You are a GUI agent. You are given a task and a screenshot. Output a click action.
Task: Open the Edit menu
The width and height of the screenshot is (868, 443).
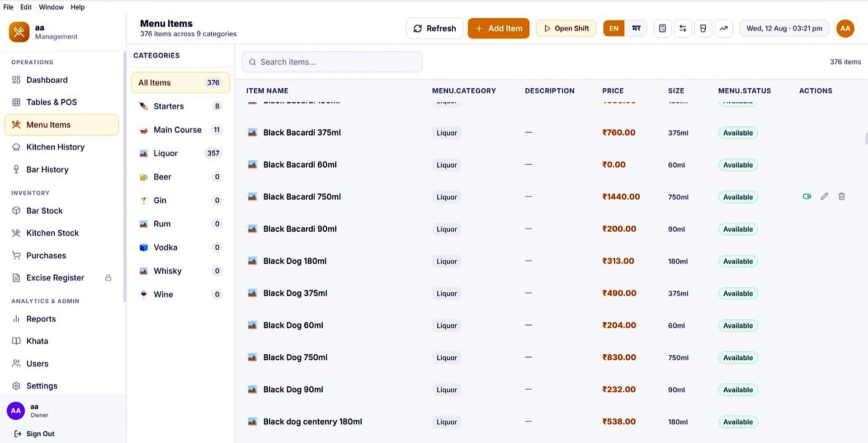[x=26, y=7]
